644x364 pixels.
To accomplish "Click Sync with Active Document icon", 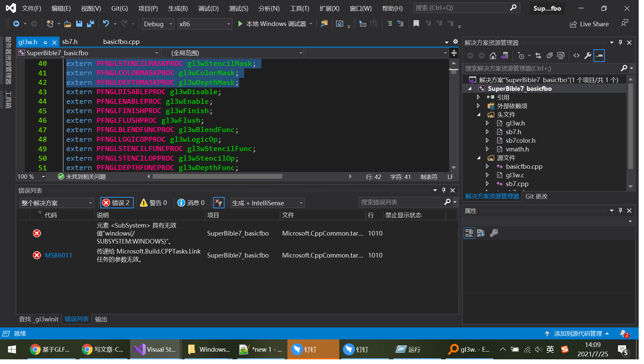I will 505,55.
